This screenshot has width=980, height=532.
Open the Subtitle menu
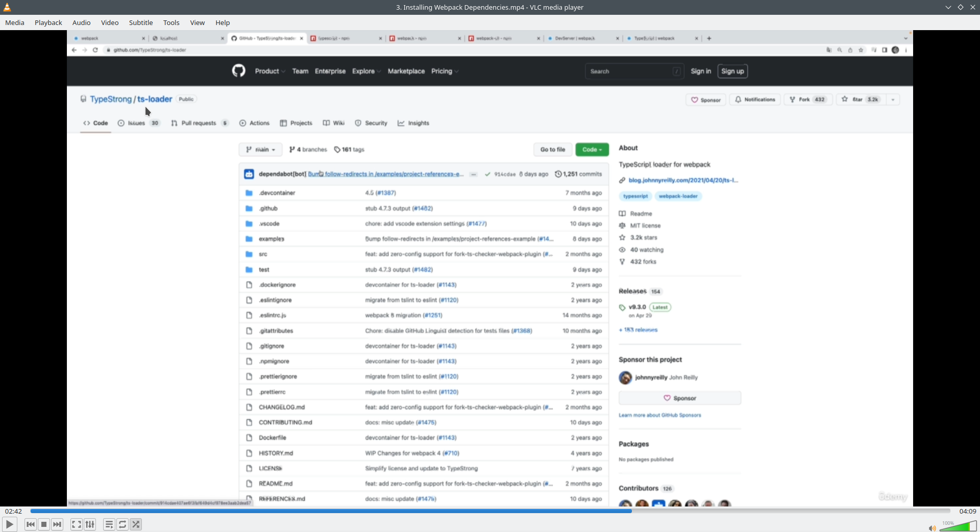(141, 22)
